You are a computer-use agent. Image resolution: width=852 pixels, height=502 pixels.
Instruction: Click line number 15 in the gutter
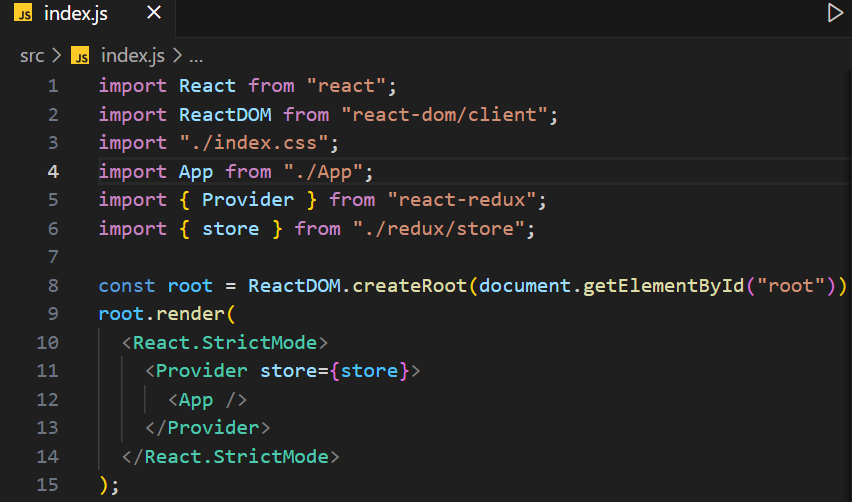click(x=47, y=486)
